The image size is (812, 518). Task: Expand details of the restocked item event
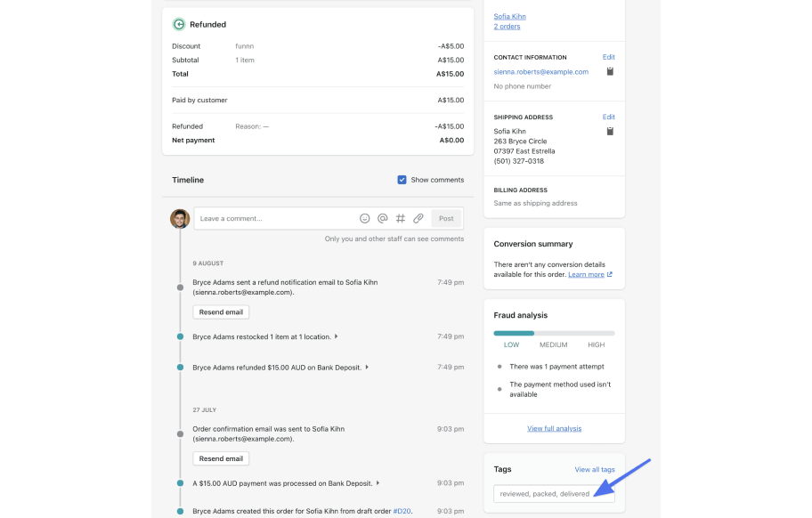pos(337,336)
